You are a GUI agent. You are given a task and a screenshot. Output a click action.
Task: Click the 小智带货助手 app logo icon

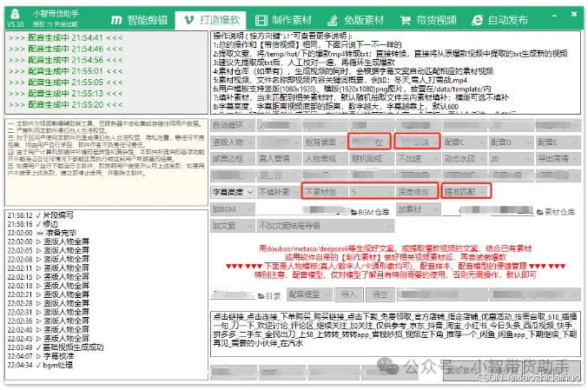coord(15,14)
